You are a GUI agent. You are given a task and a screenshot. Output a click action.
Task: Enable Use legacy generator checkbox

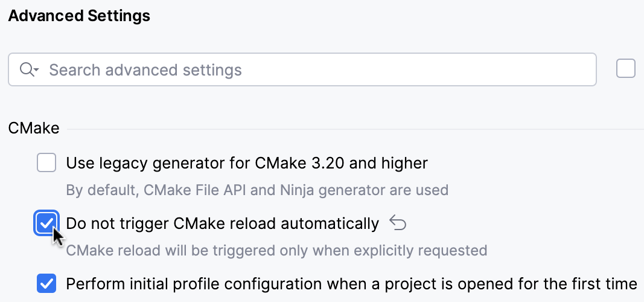click(46, 162)
